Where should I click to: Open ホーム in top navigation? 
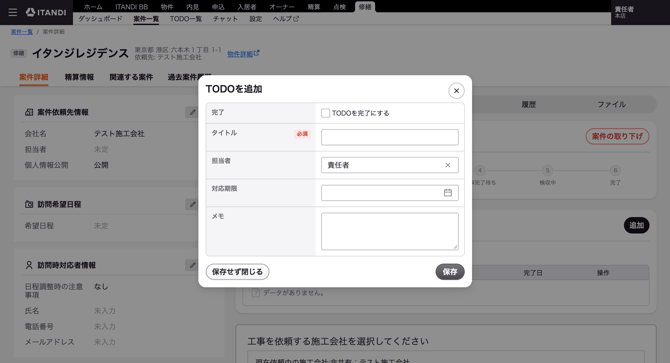[x=93, y=7]
